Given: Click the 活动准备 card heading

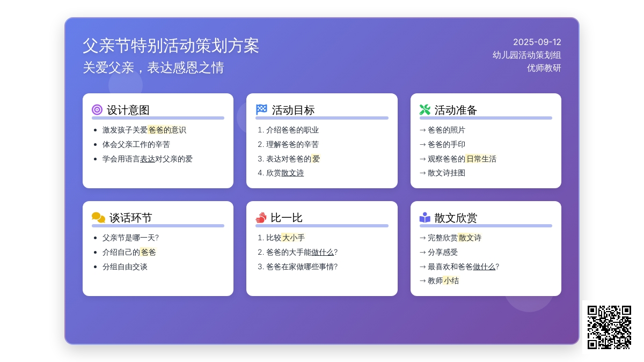Looking at the screenshot, I should tap(456, 110).
